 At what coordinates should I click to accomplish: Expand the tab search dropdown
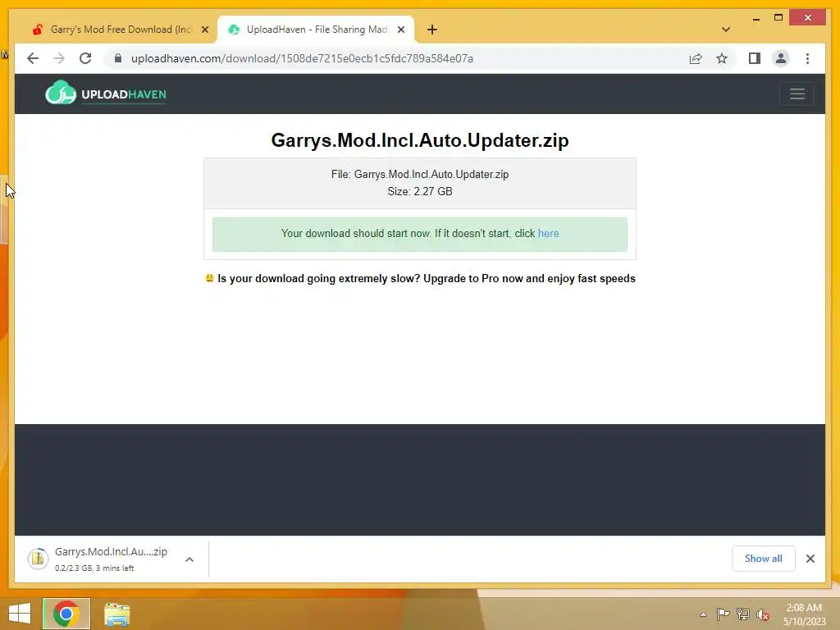click(x=726, y=30)
